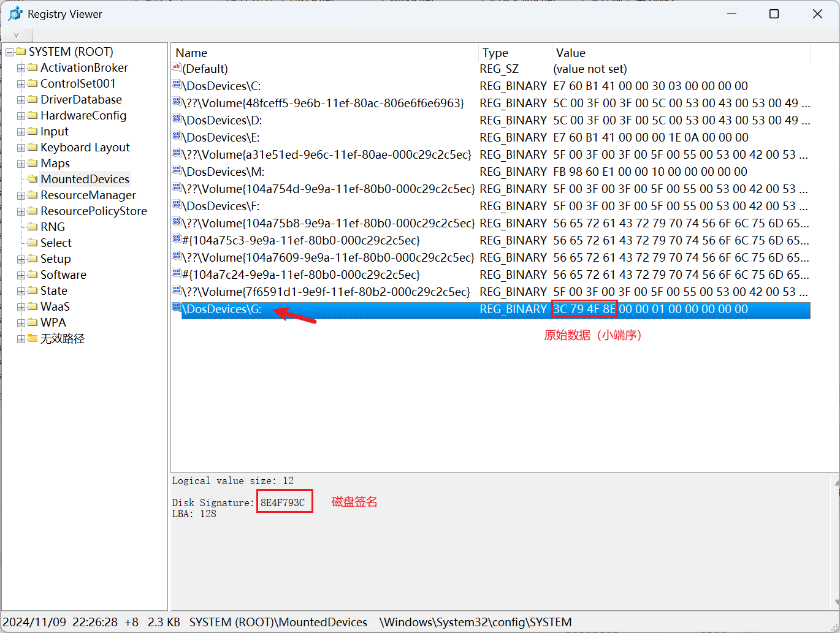840x633 pixels.
Task: Click the Select folder icon in tree
Action: (x=33, y=243)
